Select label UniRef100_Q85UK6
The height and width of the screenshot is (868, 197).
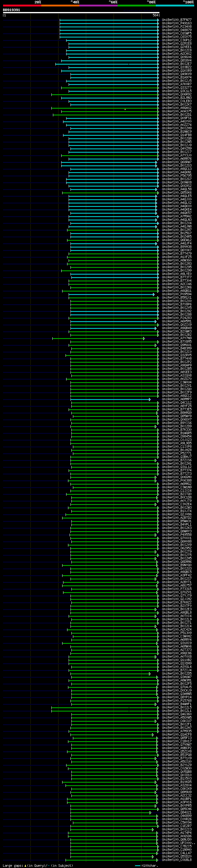(x=177, y=193)
